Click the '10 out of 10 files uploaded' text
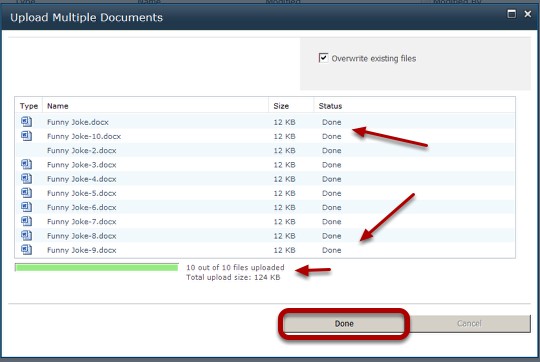 [x=235, y=267]
